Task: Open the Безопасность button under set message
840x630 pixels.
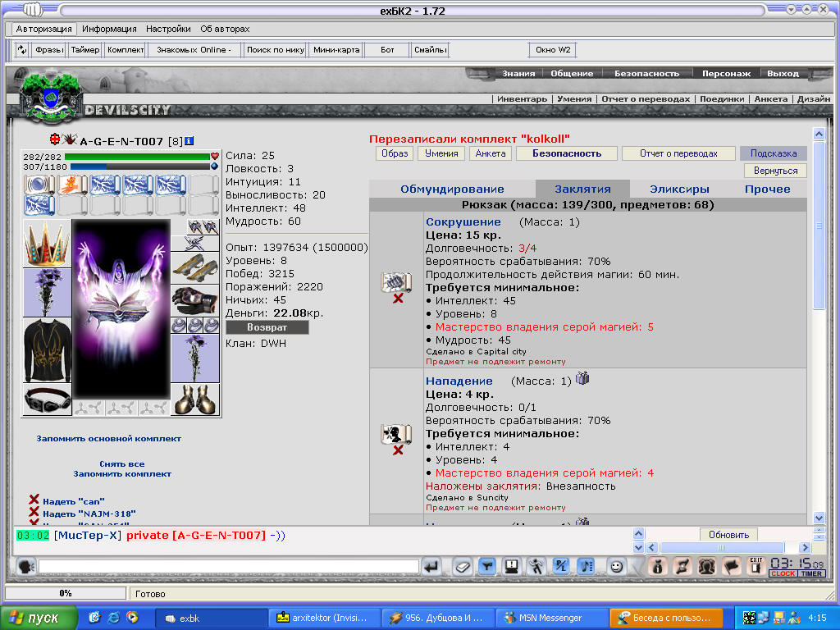Action: pyautogui.click(x=567, y=153)
